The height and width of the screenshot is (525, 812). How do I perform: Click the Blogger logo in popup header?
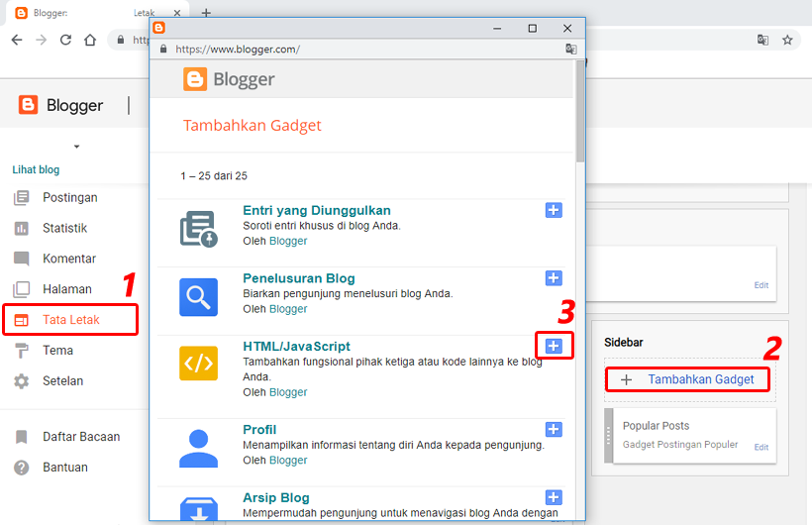point(229,79)
